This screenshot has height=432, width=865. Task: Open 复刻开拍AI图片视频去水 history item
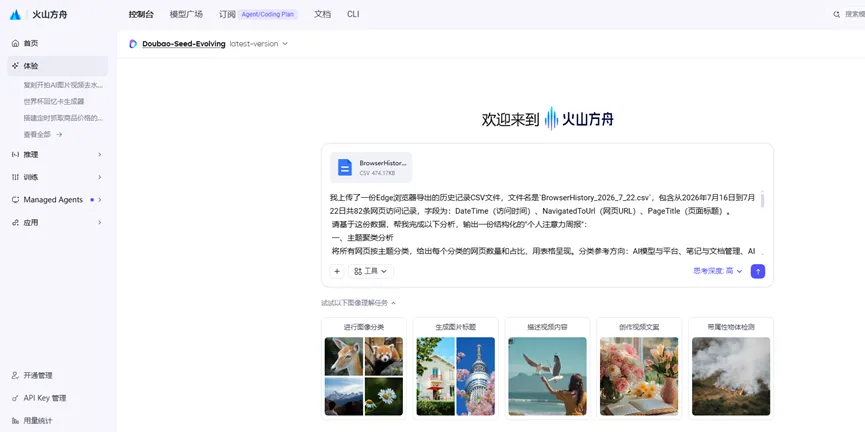tap(63, 85)
